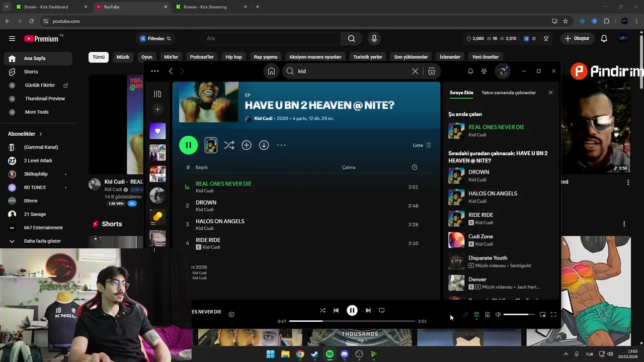Select the Podcast'ler filter chip
Image resolution: width=644 pixels, height=362 pixels.
click(x=202, y=57)
